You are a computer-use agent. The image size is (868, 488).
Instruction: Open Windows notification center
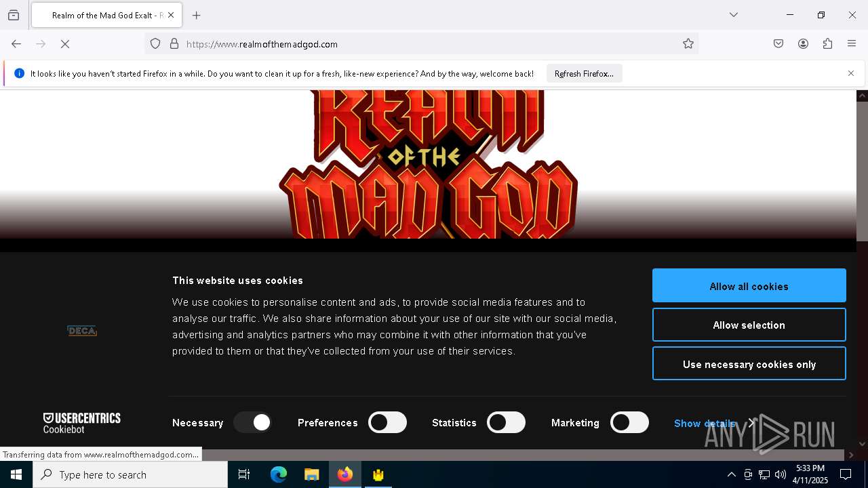click(846, 474)
